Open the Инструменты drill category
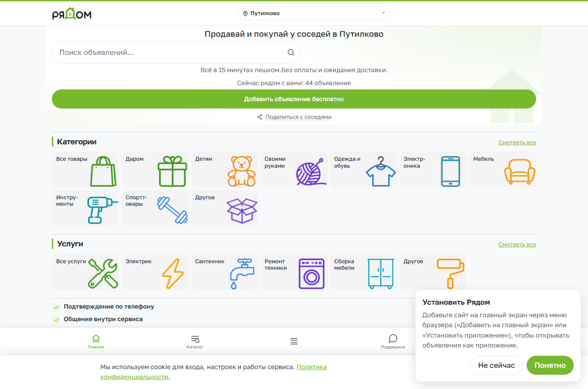 click(85, 208)
